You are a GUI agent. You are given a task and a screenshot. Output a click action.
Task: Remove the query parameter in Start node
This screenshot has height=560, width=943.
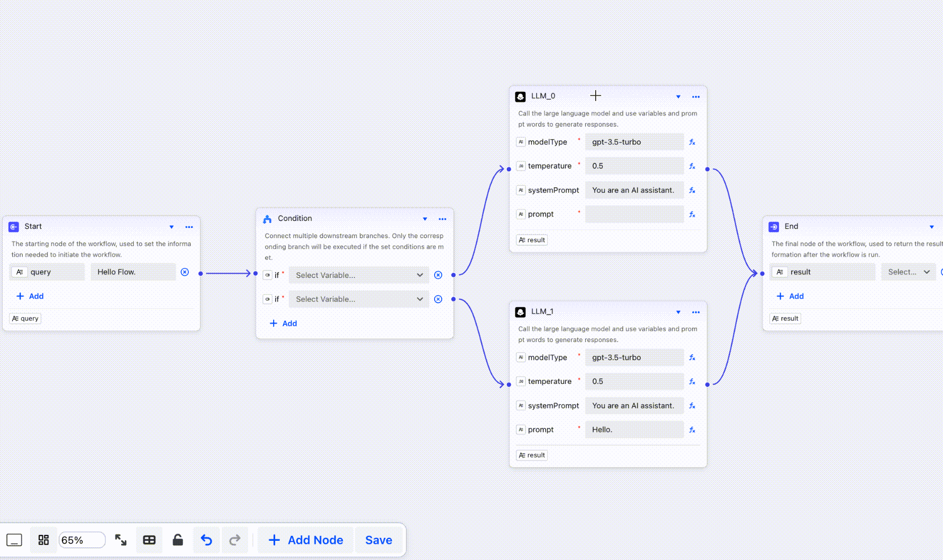[185, 272]
